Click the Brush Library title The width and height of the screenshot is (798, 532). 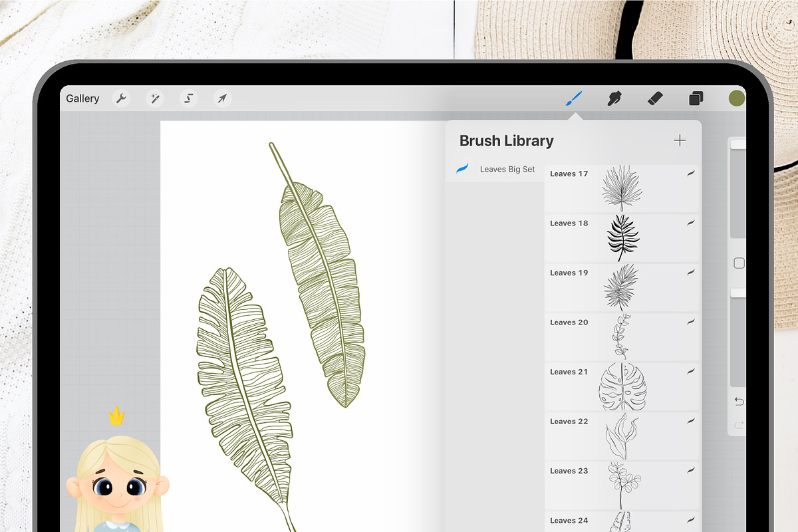click(507, 141)
